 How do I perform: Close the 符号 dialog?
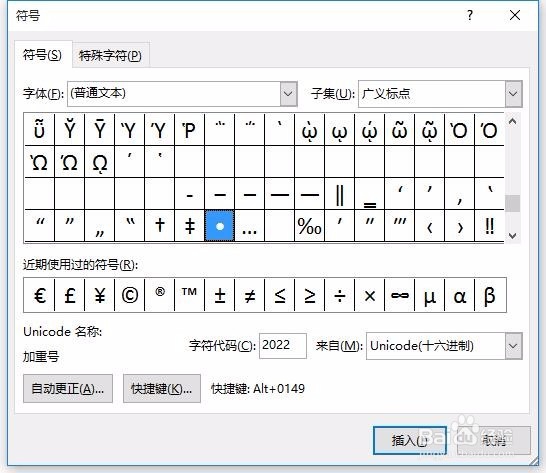[515, 15]
